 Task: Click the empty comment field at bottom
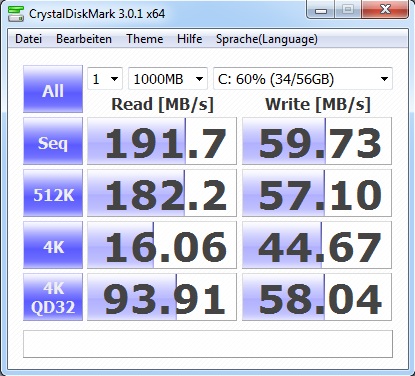point(208,344)
